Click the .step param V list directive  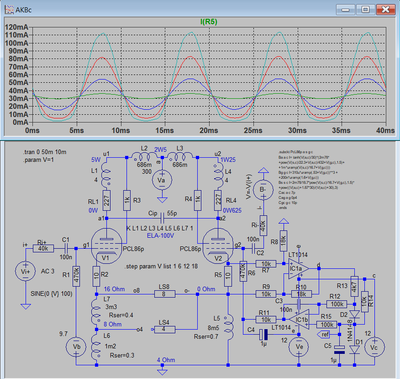pyautogui.click(x=161, y=266)
